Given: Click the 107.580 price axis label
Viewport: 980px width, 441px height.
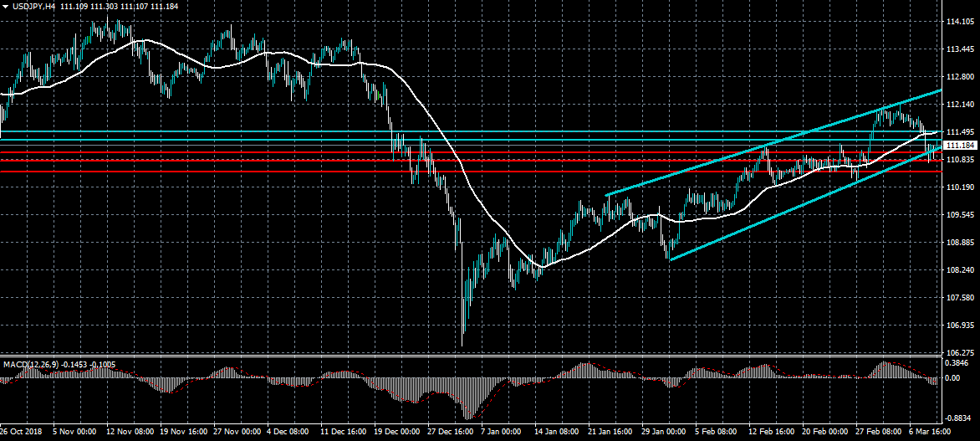Looking at the screenshot, I should point(959,298).
